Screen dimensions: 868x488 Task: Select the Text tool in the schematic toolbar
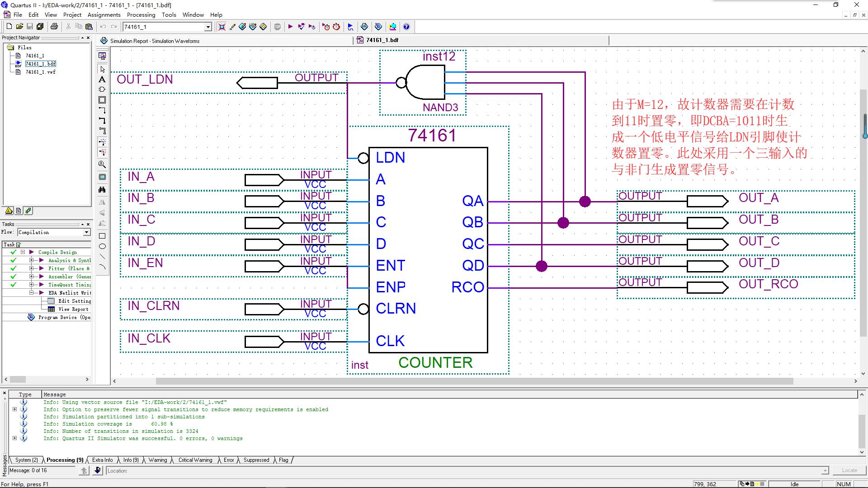(x=102, y=80)
